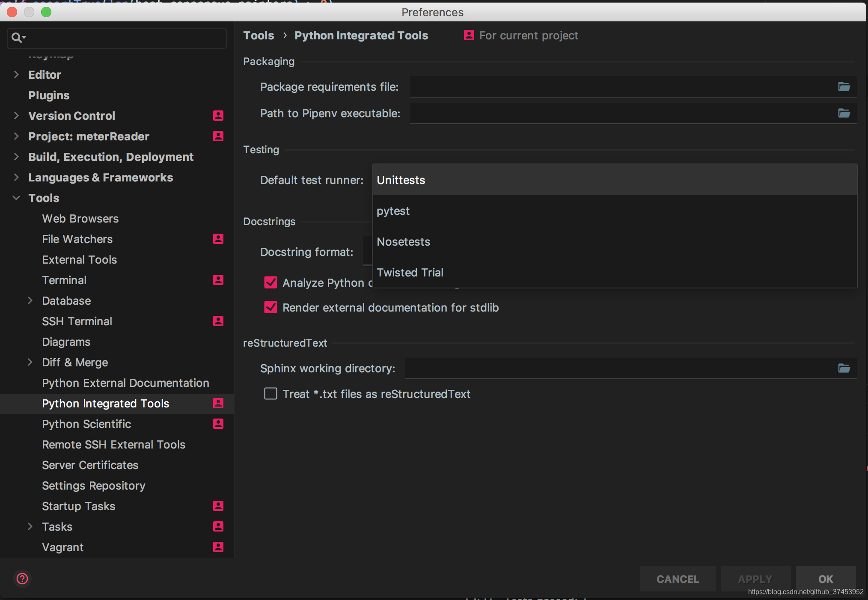This screenshot has height=600, width=868.
Task: Click in Package requirements file field
Action: (x=621, y=87)
